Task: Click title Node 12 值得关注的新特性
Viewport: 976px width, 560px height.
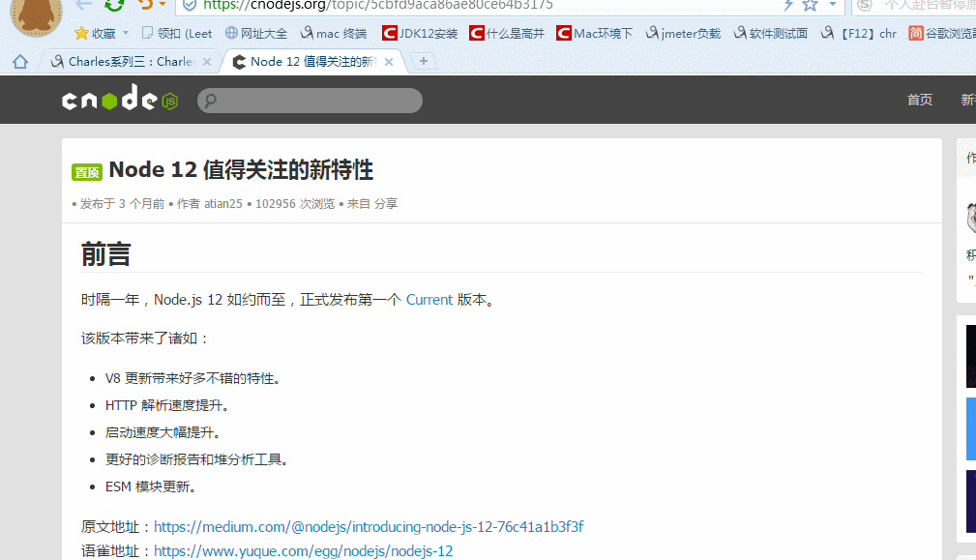Action: [x=241, y=170]
